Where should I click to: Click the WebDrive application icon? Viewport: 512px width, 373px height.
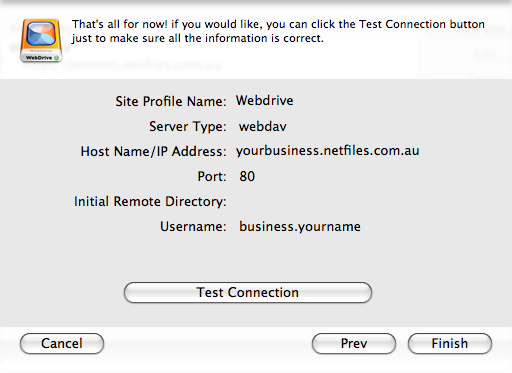41,40
